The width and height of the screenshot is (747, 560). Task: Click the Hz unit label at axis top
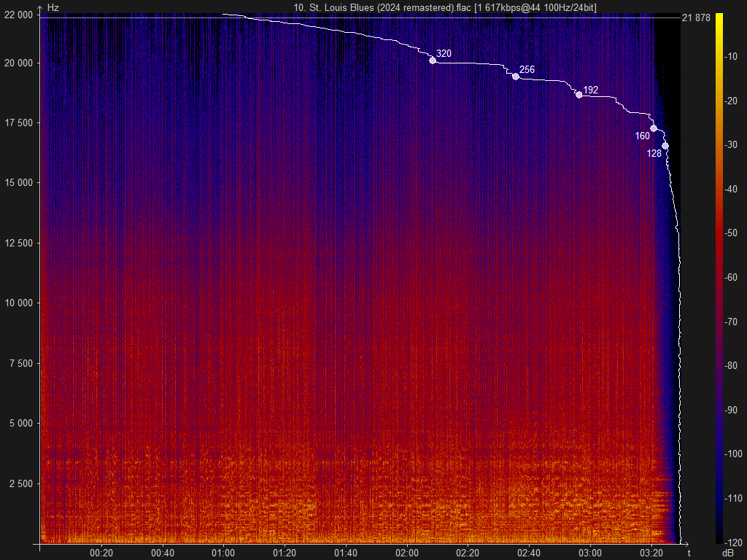[53, 7]
